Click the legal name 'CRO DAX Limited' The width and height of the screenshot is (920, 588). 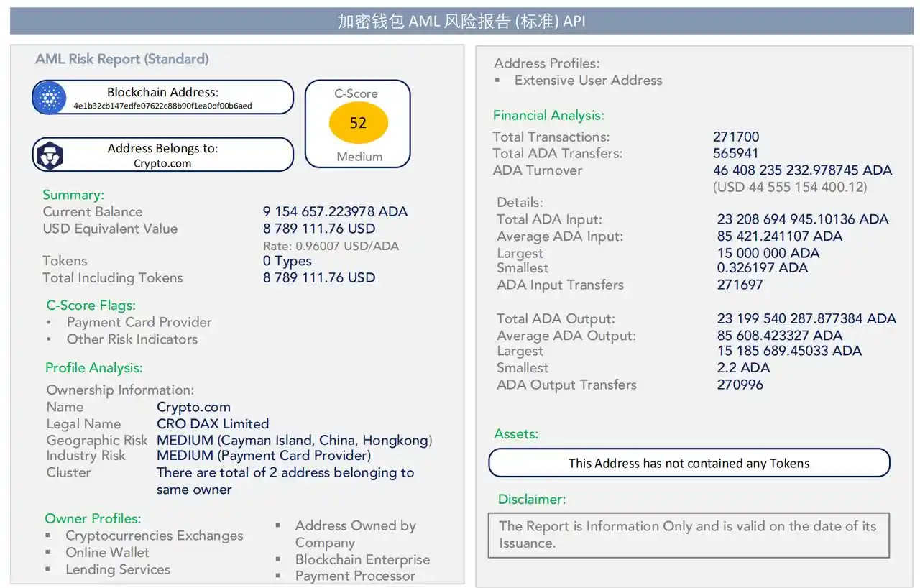coord(213,423)
